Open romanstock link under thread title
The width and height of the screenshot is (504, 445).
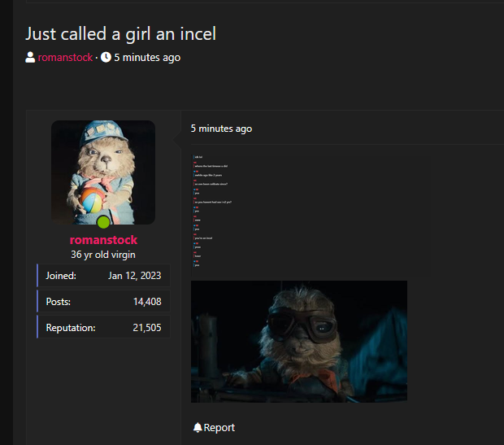point(65,57)
